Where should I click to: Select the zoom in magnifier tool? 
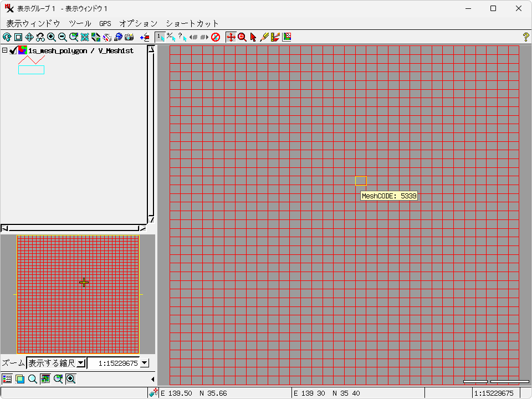point(52,37)
